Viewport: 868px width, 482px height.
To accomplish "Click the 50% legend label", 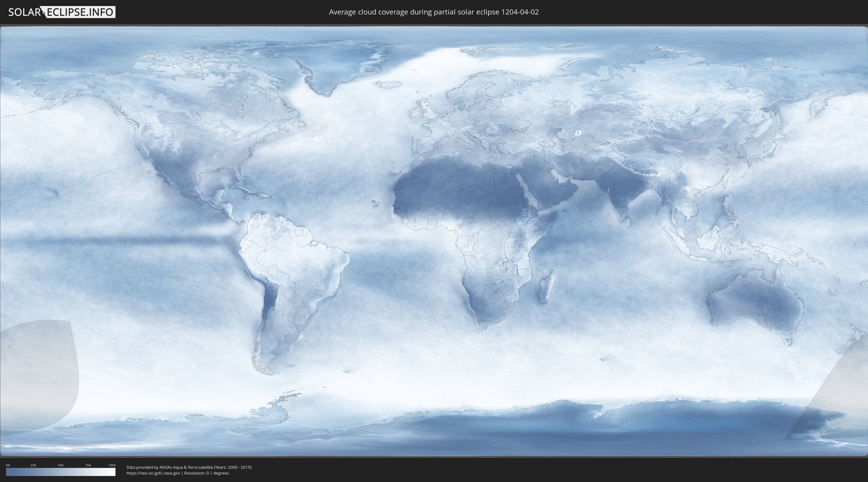I will (61, 465).
